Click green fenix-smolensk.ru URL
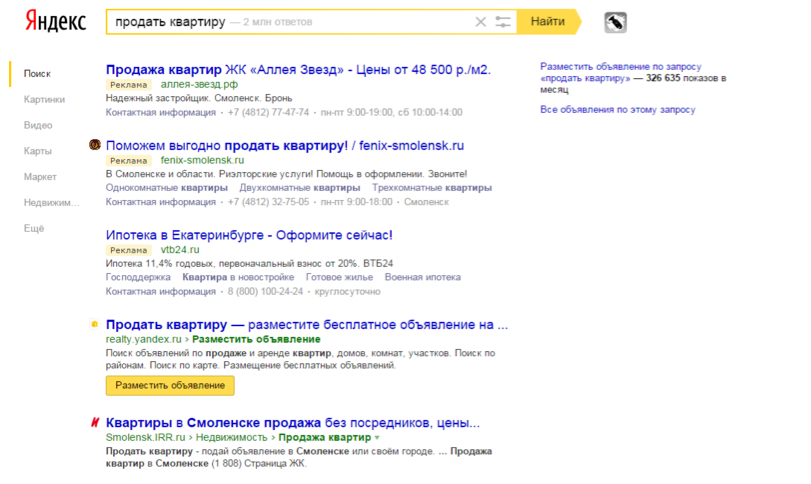The width and height of the screenshot is (811, 484). click(x=202, y=160)
